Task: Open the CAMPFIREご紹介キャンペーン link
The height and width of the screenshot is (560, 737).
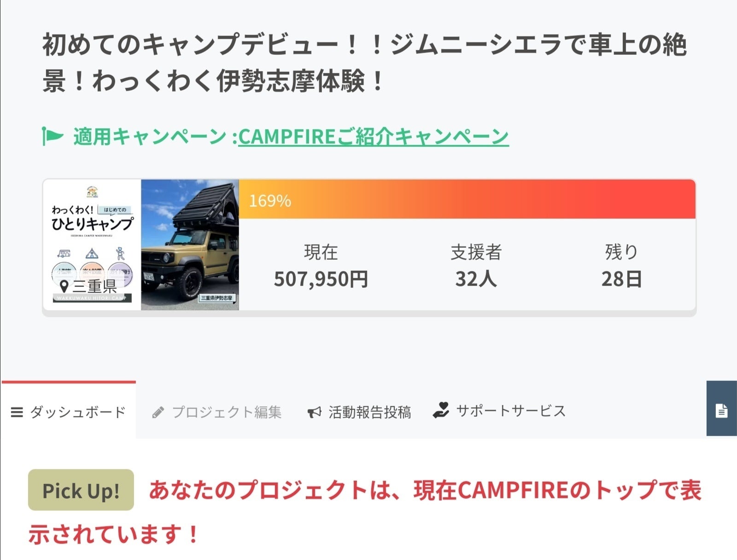Action: 373,136
